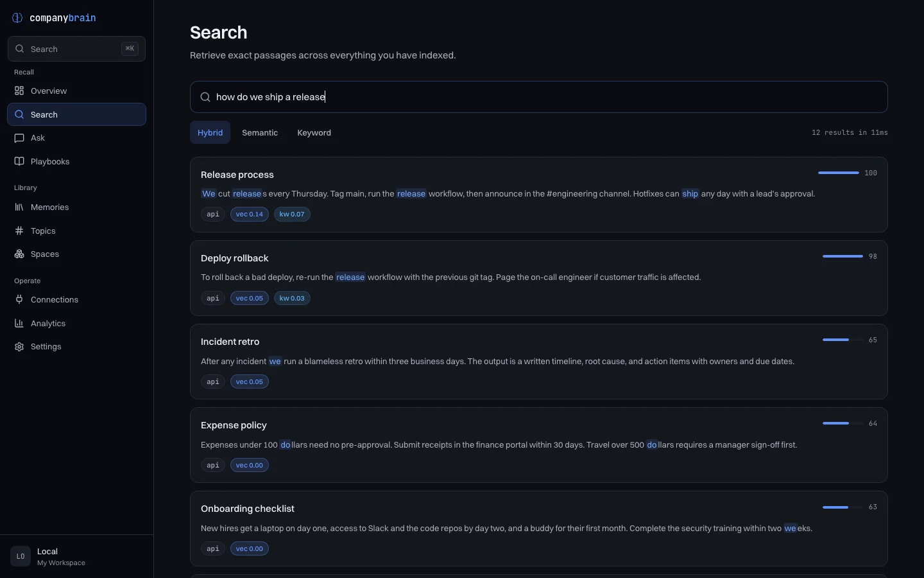Open Spaces from the sidebar
Viewport: 924px width, 578px height.
(76, 254)
